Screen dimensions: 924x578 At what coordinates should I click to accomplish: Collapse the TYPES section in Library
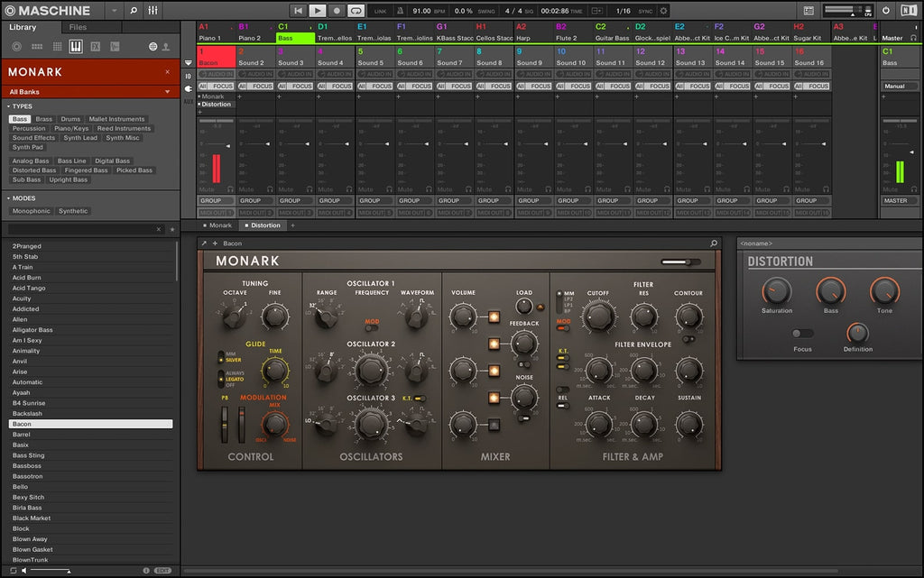(x=9, y=106)
